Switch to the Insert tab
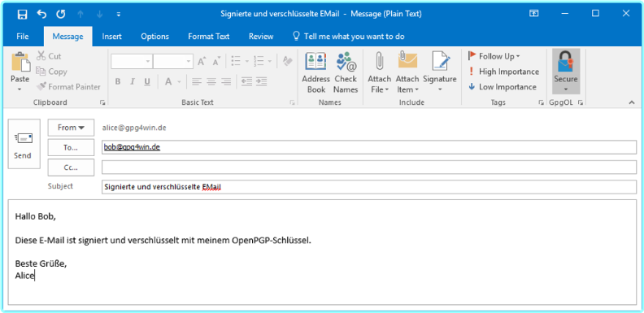This screenshot has width=644, height=313. pyautogui.click(x=111, y=36)
